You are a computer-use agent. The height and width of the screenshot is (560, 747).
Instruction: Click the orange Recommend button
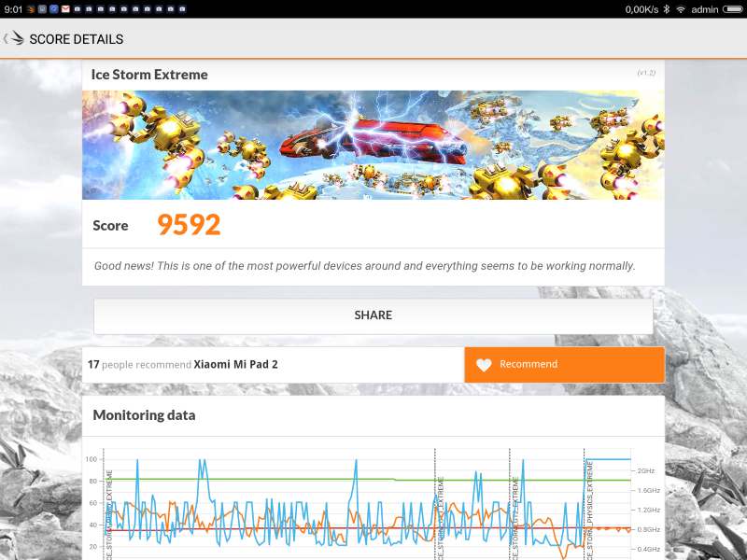565,364
